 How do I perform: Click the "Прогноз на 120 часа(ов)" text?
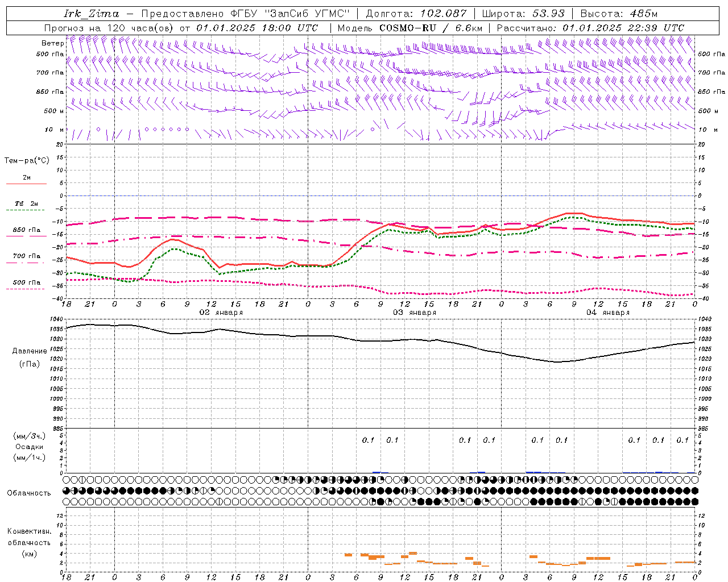(109, 28)
